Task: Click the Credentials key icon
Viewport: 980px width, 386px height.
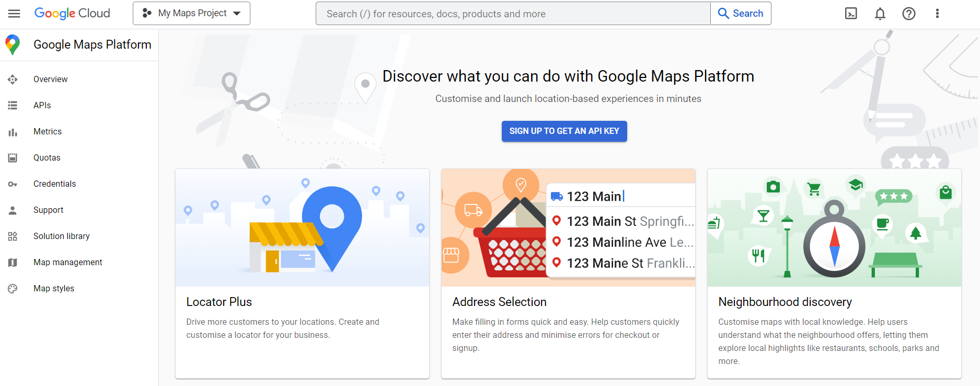Action: 13,184
